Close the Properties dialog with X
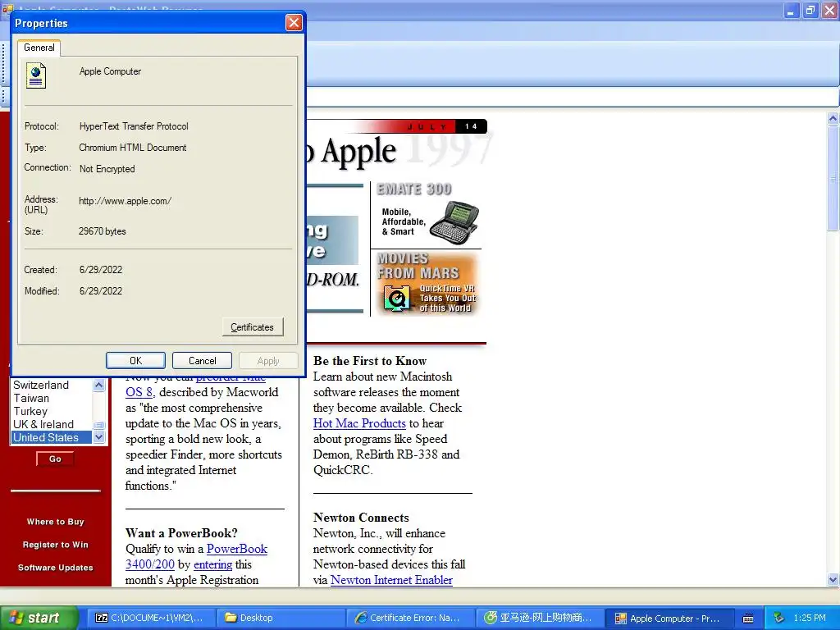Screen dimensions: 840x630 click(294, 22)
